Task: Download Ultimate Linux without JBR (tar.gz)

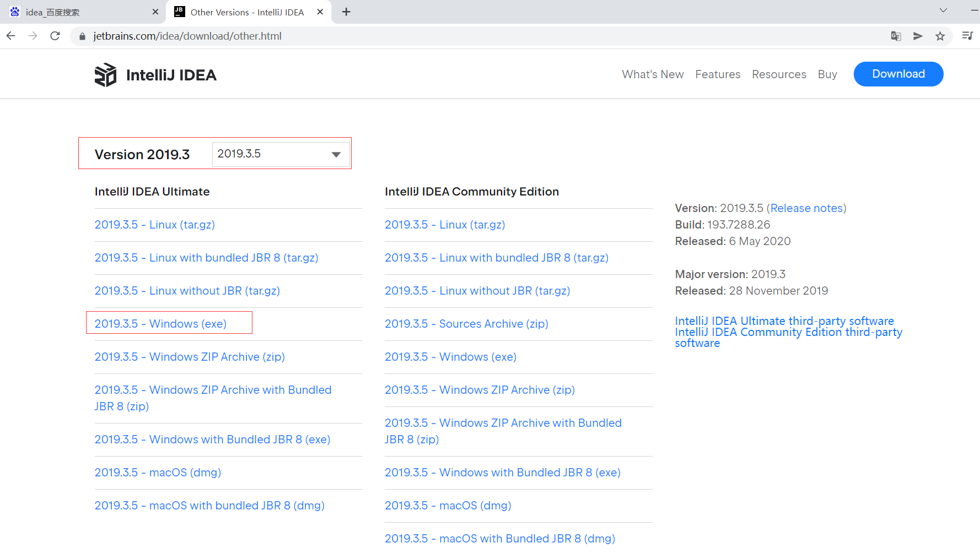Action: point(187,291)
